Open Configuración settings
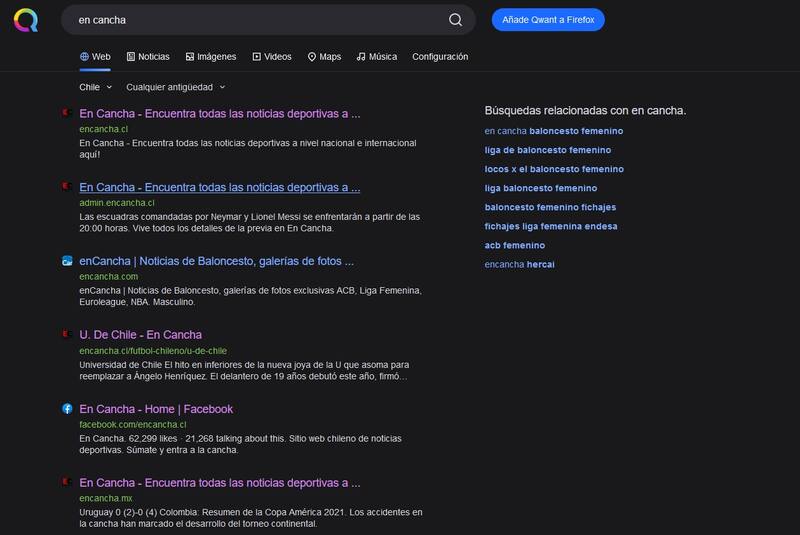 (440, 57)
